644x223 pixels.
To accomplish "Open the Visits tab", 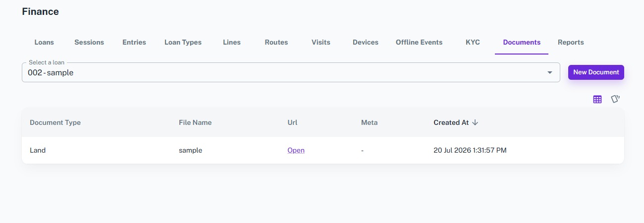I will (x=321, y=42).
